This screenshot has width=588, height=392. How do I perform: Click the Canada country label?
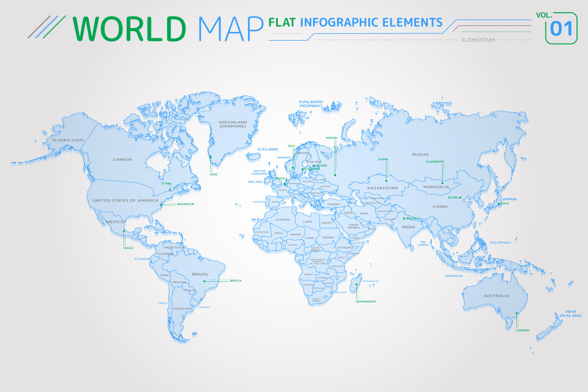click(x=122, y=159)
